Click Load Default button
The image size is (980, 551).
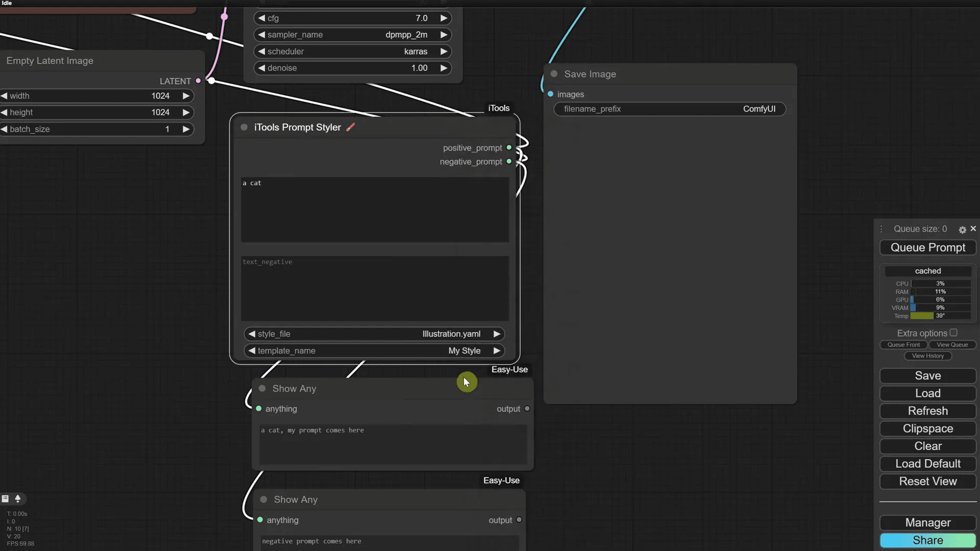click(928, 464)
